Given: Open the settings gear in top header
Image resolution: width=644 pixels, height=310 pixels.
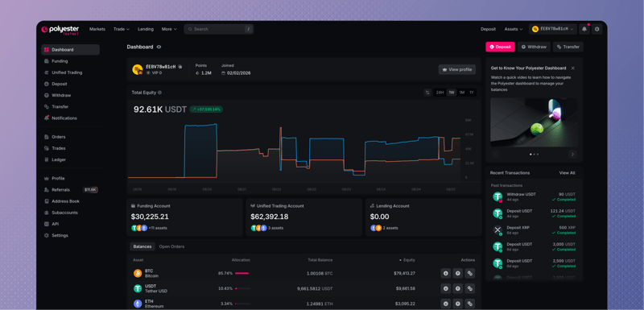Looking at the screenshot, I should 597,29.
